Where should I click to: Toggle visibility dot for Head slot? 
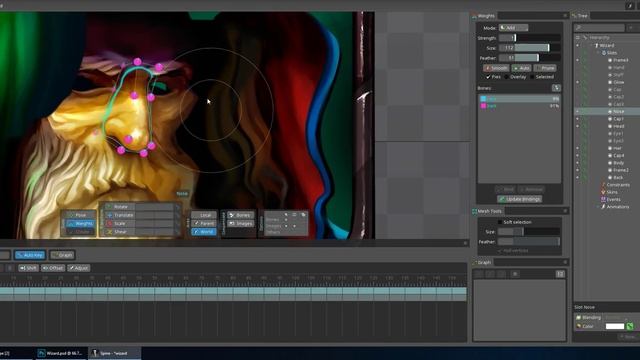pyautogui.click(x=578, y=126)
